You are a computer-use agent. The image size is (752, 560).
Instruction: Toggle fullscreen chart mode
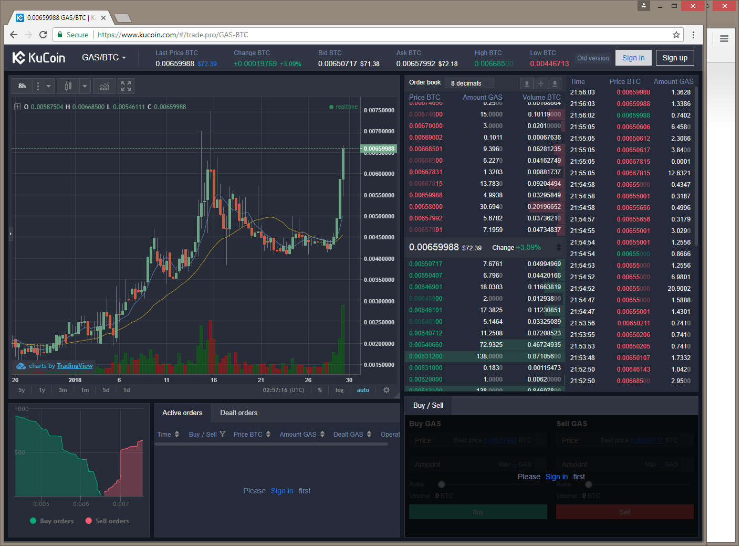pos(126,86)
